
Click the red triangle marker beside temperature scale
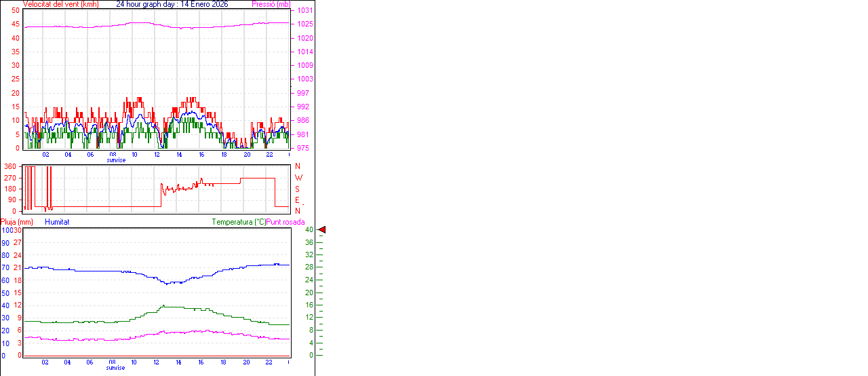(x=322, y=230)
